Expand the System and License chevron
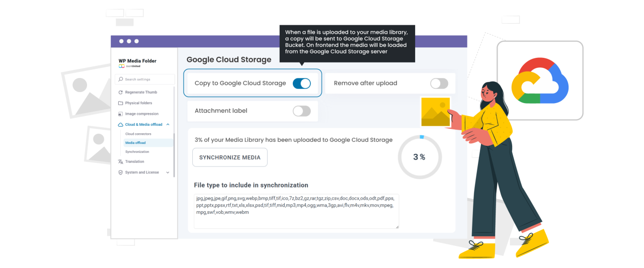The width and height of the screenshot is (644, 268). [168, 172]
